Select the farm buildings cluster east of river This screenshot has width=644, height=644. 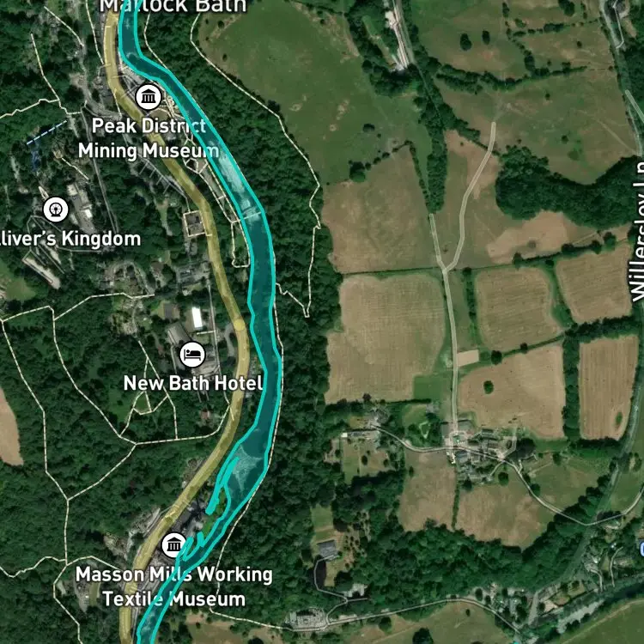[x=478, y=446]
